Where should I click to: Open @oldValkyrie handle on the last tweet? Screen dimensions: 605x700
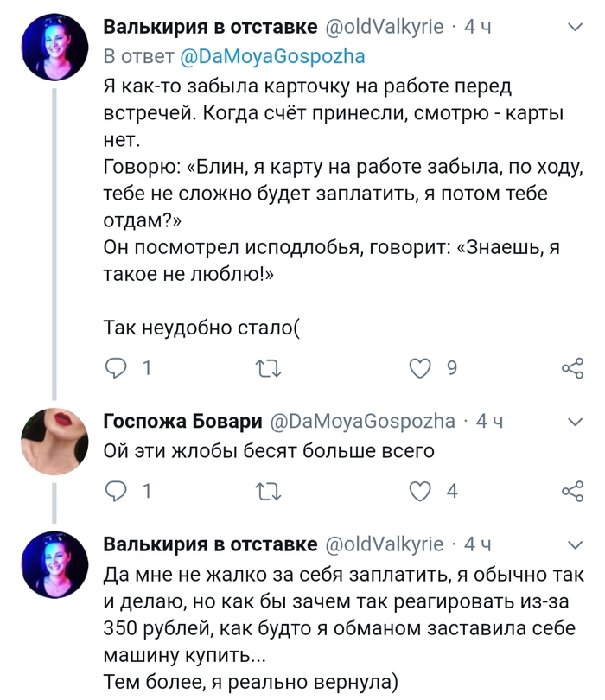(385, 544)
